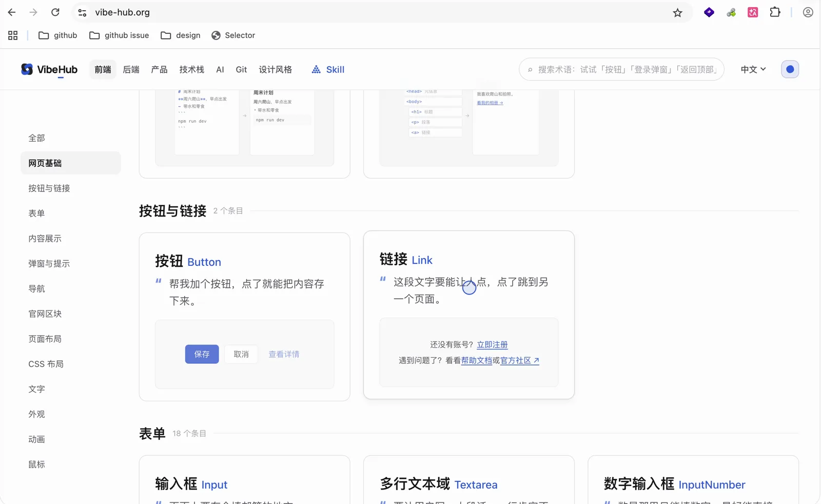Screen dimensions: 821x504
Task: Open the 链接 Link card title
Action: pos(406,259)
